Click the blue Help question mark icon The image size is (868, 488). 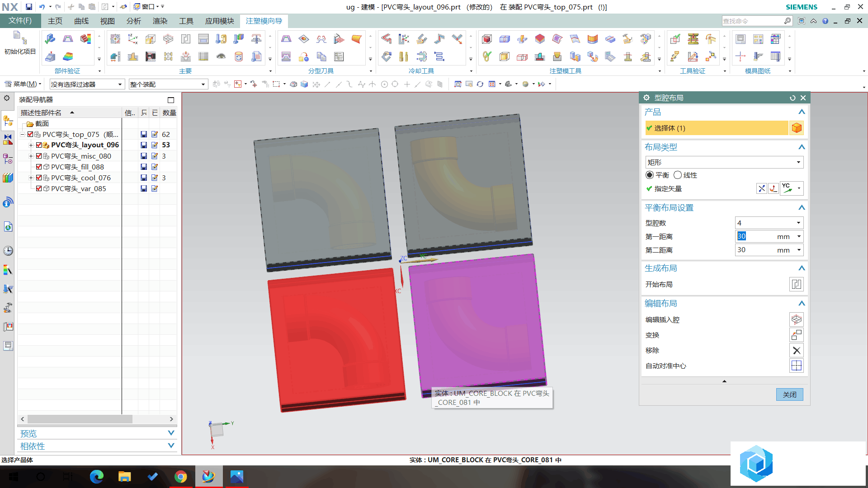[x=825, y=21]
